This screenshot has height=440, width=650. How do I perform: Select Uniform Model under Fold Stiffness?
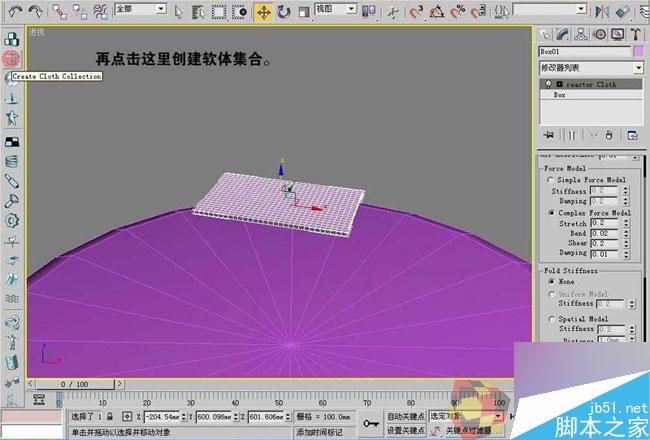click(x=551, y=294)
